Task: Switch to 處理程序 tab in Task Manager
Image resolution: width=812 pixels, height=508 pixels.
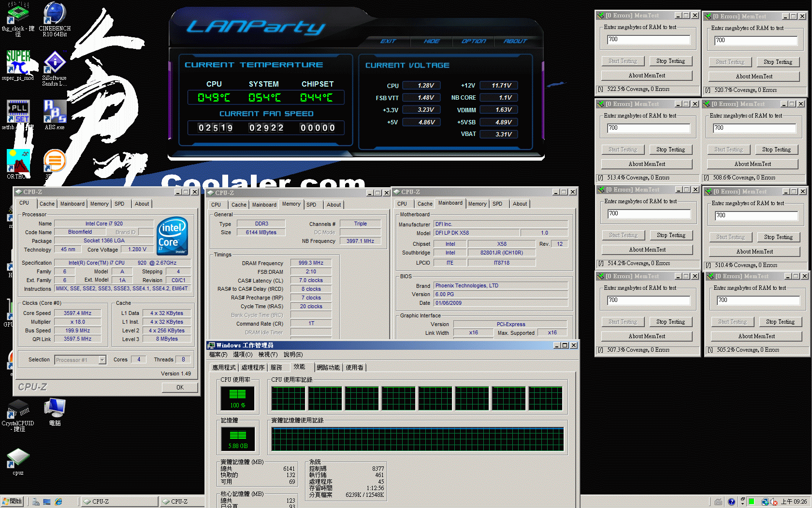Action: click(x=253, y=368)
